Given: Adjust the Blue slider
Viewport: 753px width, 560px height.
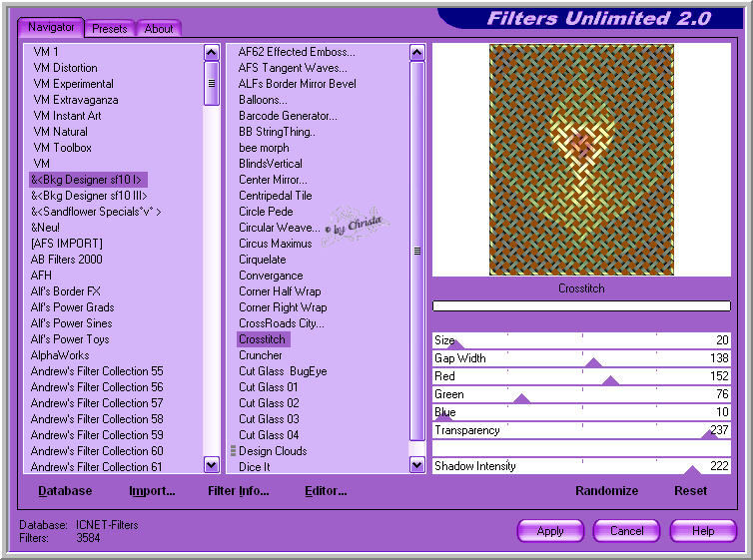Looking at the screenshot, I should click(581, 412).
